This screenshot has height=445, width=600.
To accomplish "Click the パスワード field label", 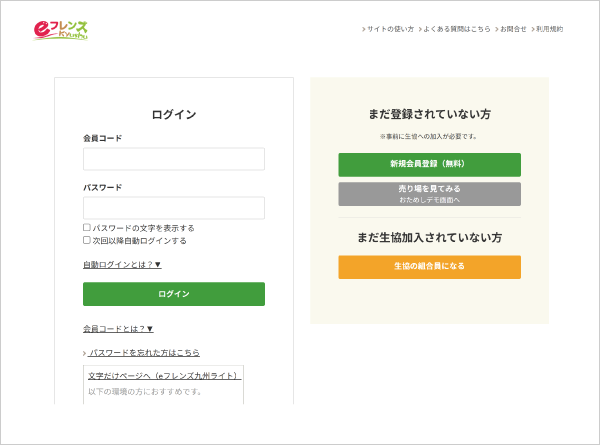I will 103,187.
